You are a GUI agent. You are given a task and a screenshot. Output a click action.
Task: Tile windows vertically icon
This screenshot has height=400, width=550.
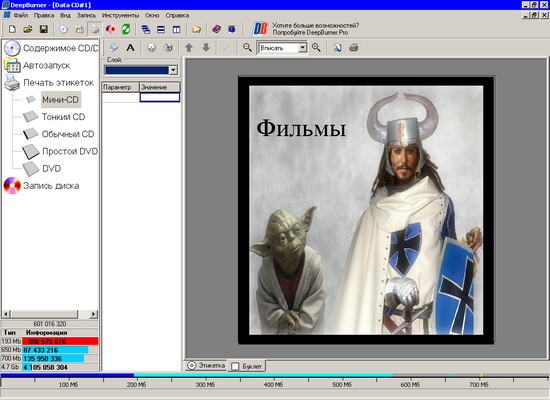(x=176, y=29)
